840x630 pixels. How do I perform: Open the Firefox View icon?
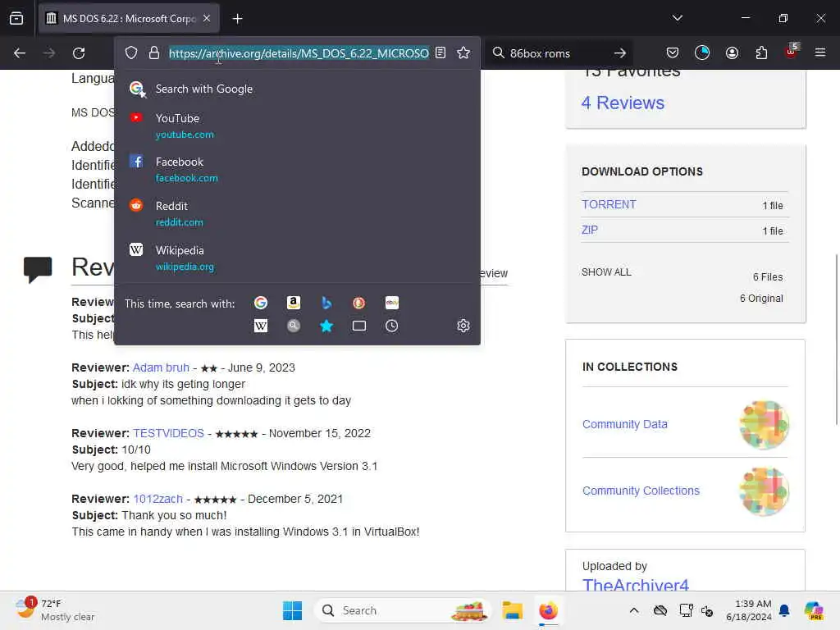point(16,18)
